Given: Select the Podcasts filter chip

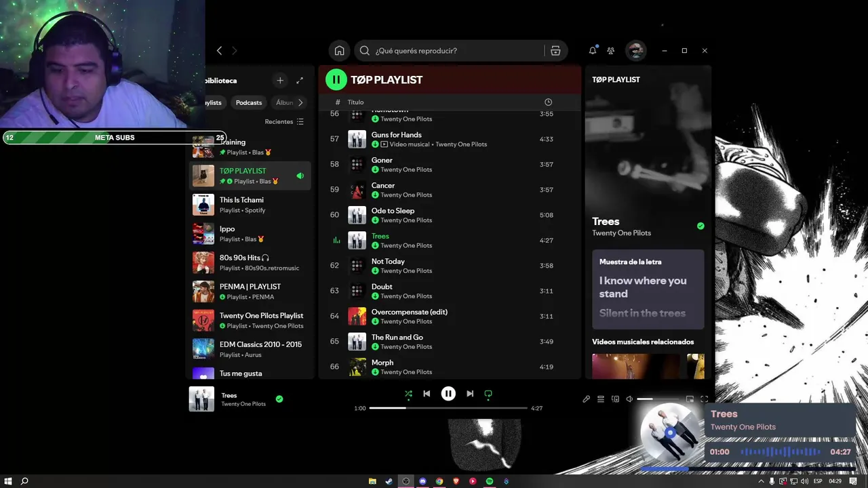Looking at the screenshot, I should [249, 102].
